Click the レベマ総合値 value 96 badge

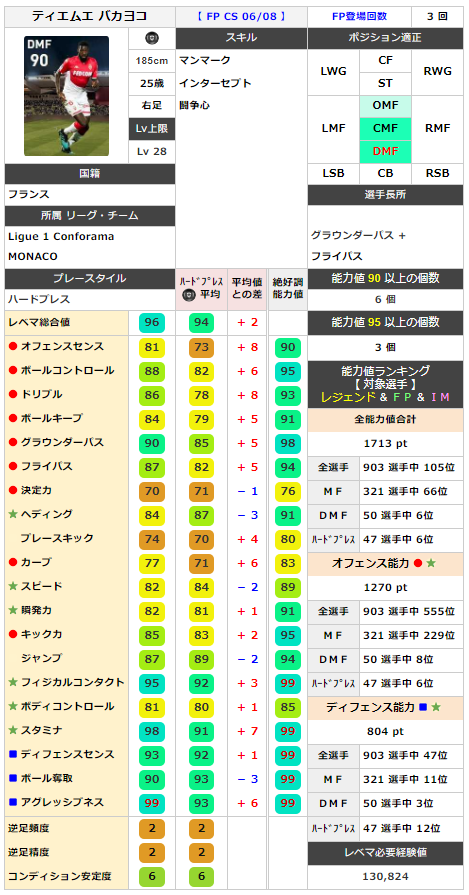152,323
